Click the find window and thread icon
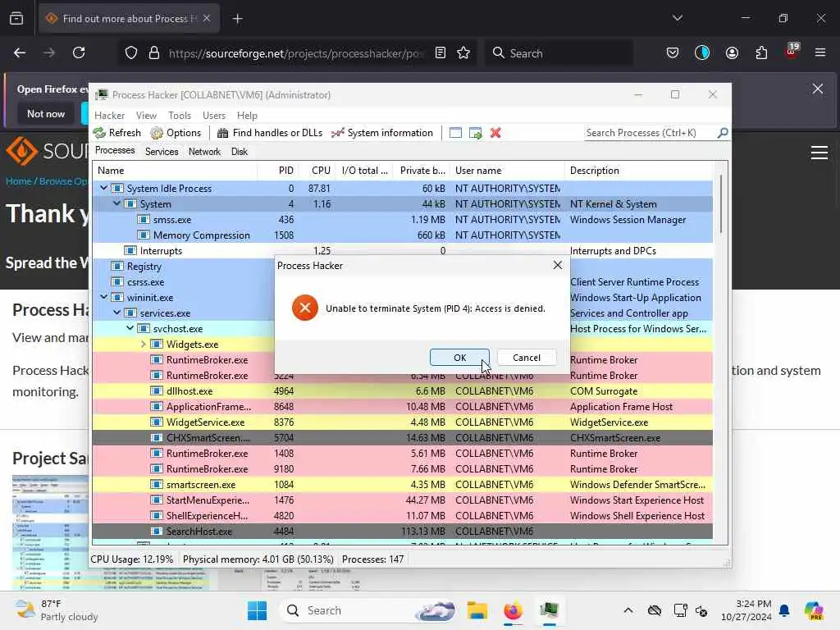This screenshot has width=840, height=630. coord(476,133)
